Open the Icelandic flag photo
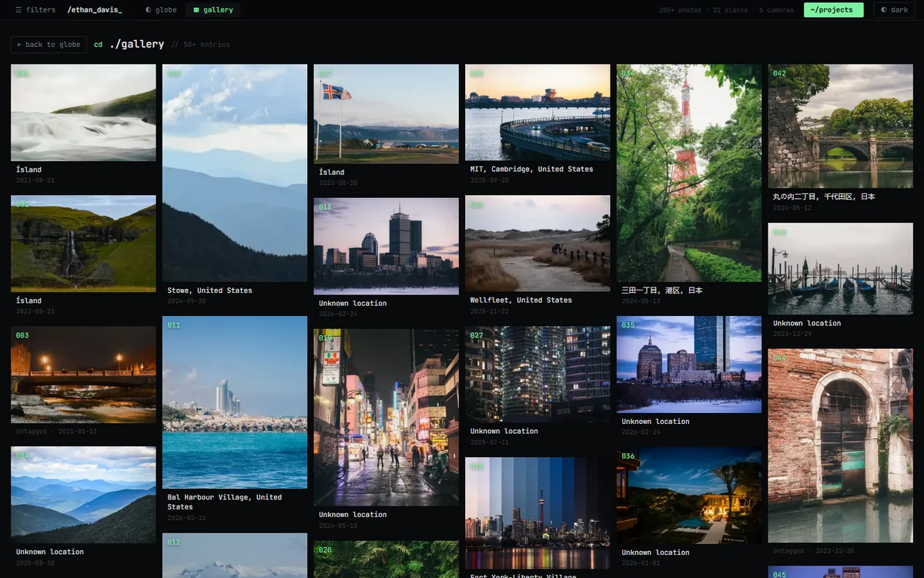Viewport: 924px width, 578px height. pyautogui.click(x=386, y=113)
